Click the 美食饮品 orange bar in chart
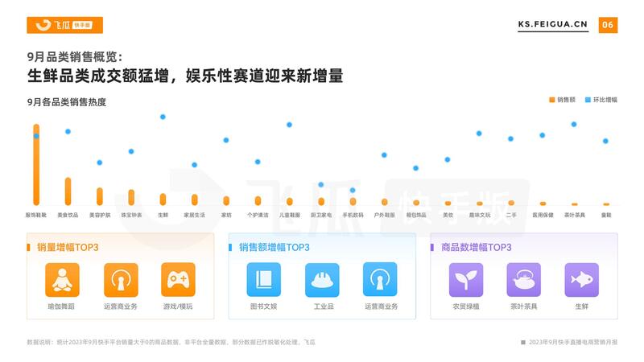This screenshot has height=362, width=644. coord(68,191)
